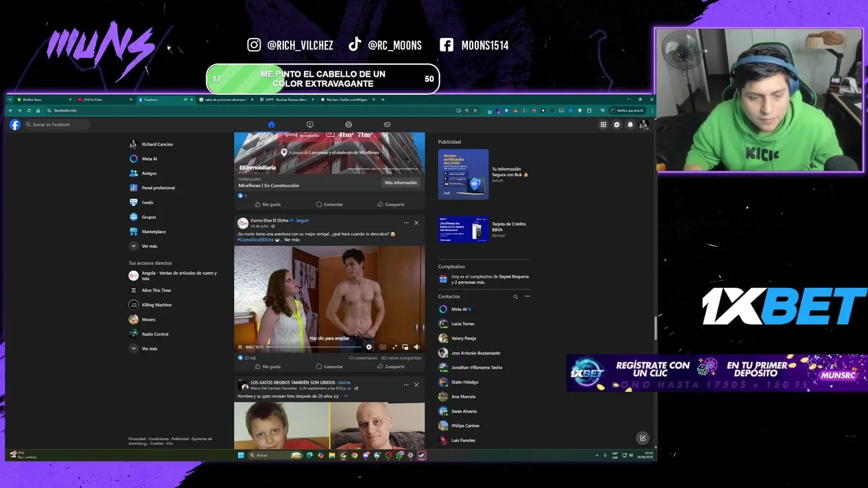This screenshot has width=868, height=488.
Task: Open Richard Cancino profile link
Action: pyautogui.click(x=151, y=144)
